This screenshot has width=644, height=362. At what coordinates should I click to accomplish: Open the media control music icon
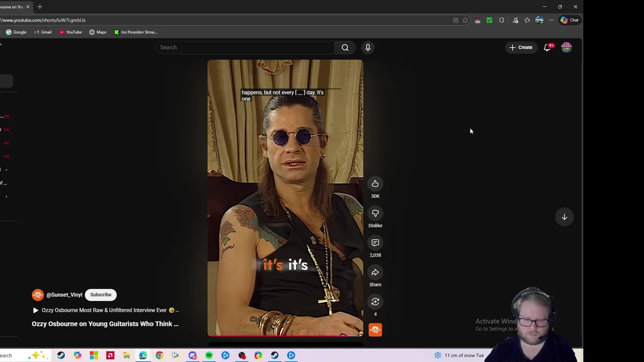(x=515, y=20)
